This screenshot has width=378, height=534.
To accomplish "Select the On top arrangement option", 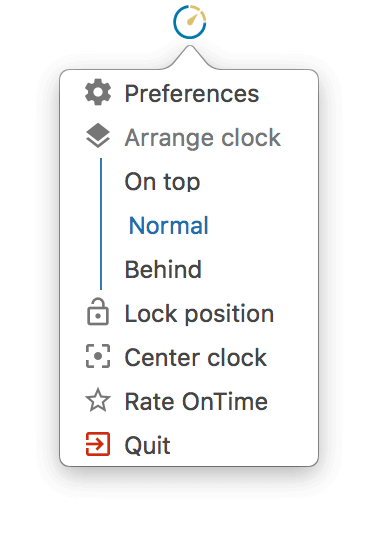I will coord(162,182).
